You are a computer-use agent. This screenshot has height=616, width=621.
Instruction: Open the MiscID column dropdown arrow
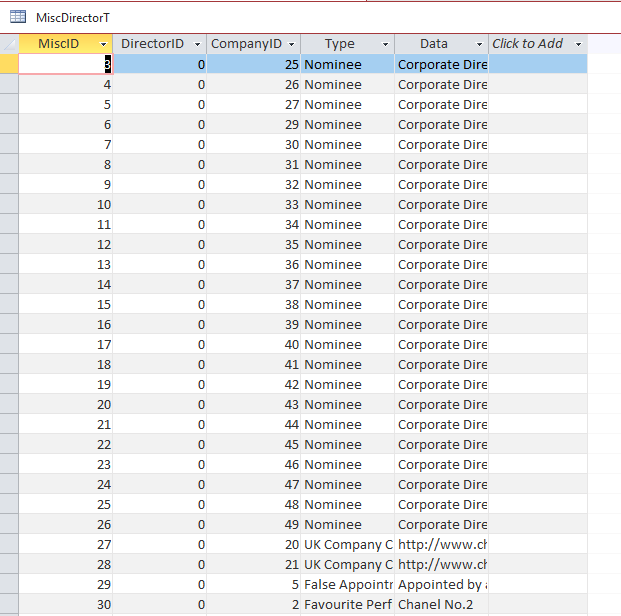pos(103,44)
